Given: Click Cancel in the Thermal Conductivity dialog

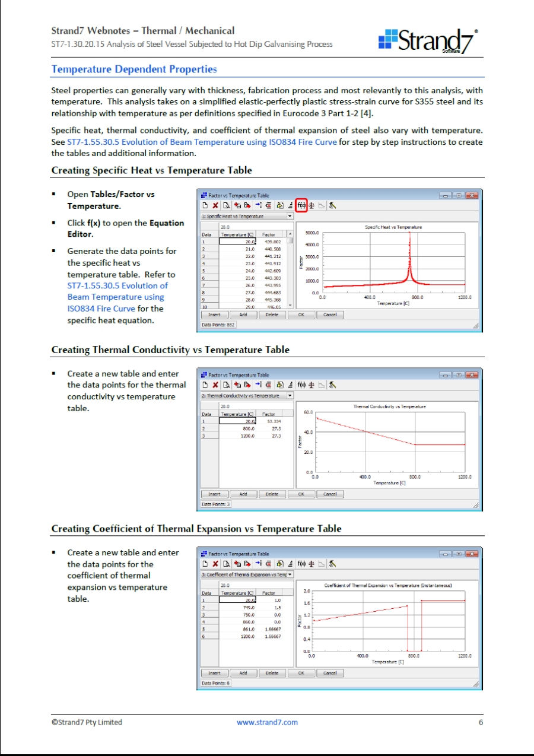Looking at the screenshot, I should tap(330, 494).
